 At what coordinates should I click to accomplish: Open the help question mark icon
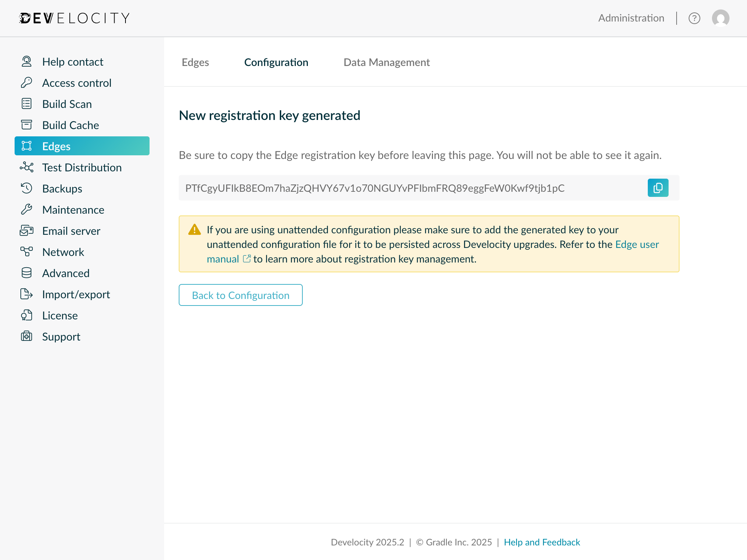pos(694,18)
